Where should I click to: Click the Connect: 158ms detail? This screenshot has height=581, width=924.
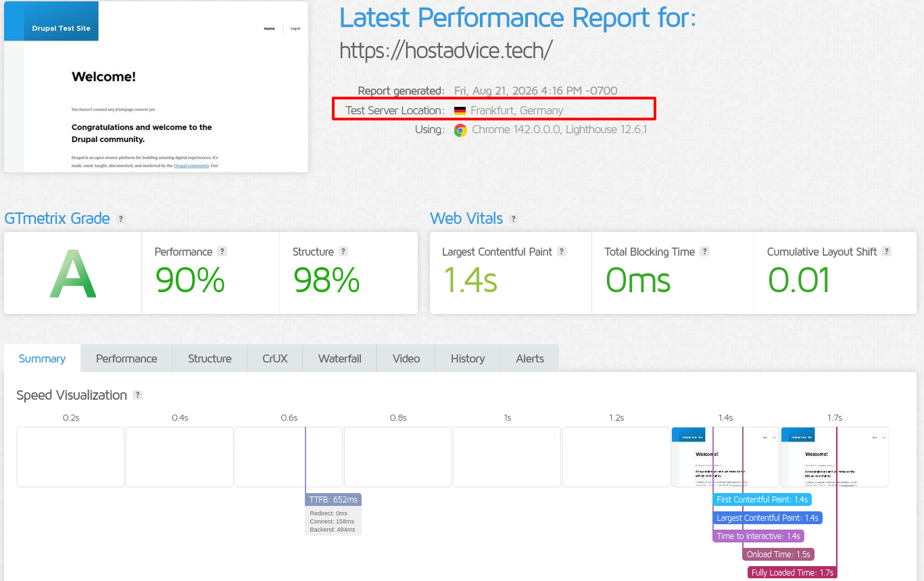click(331, 521)
